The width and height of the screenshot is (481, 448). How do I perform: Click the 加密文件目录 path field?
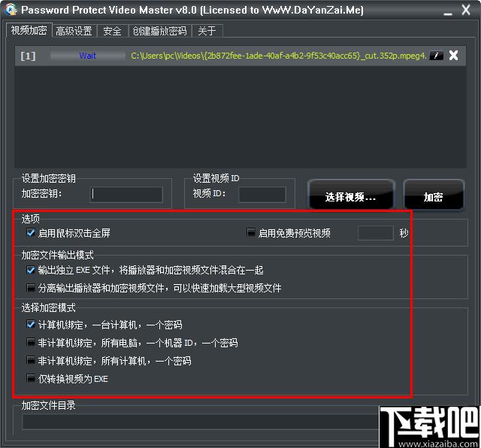201,422
